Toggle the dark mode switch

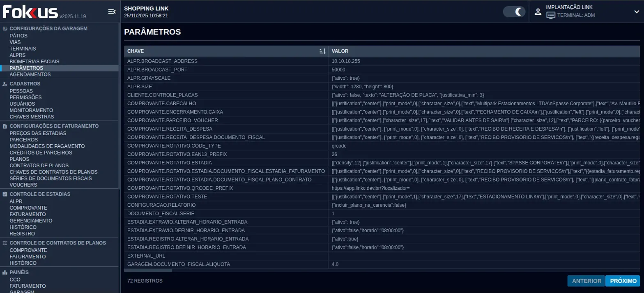[x=514, y=12]
